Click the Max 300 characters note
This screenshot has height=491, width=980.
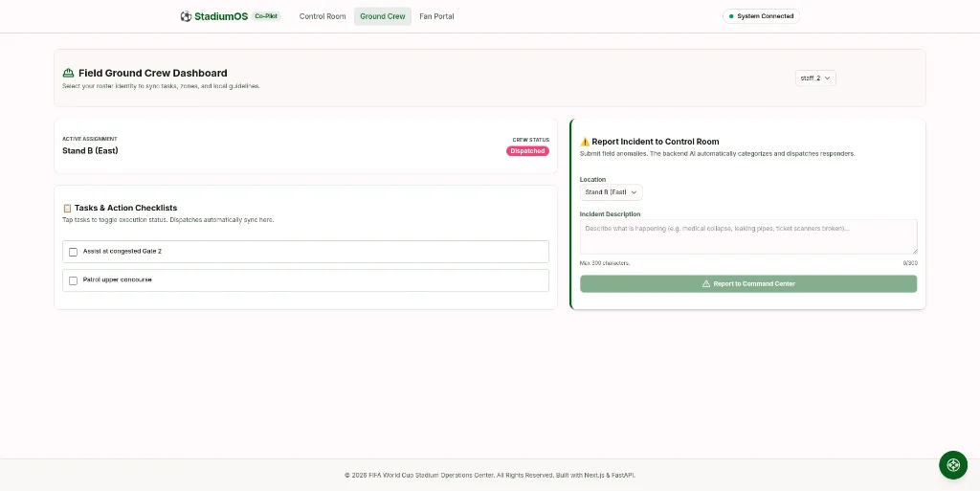(x=605, y=263)
